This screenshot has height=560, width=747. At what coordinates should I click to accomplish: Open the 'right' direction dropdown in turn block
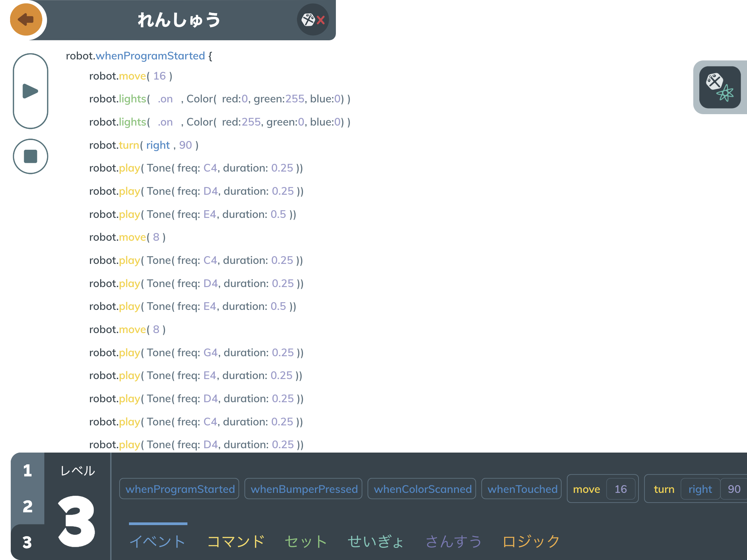tap(700, 489)
